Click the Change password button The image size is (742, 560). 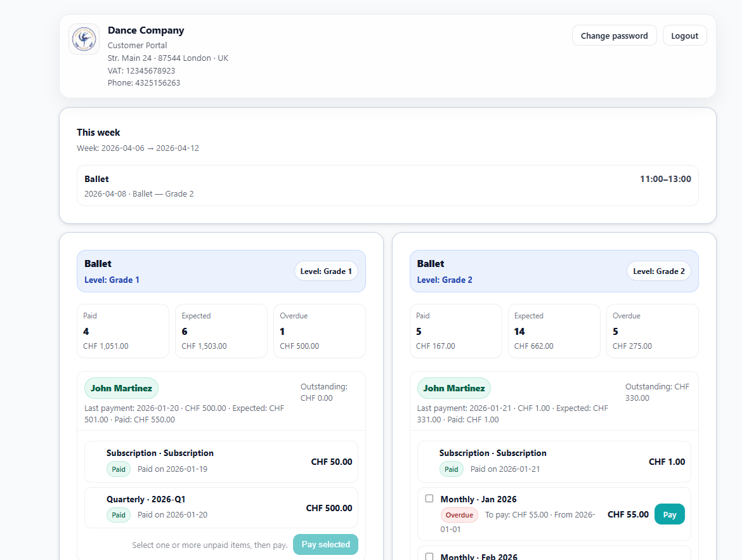614,36
